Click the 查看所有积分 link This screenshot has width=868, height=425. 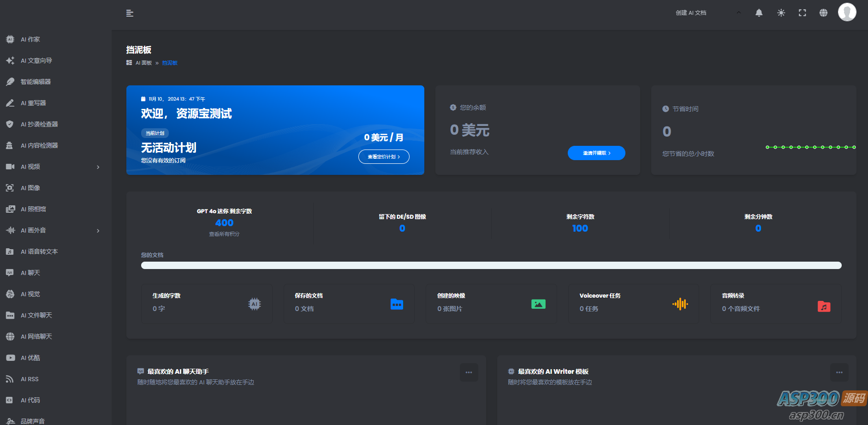pos(224,234)
